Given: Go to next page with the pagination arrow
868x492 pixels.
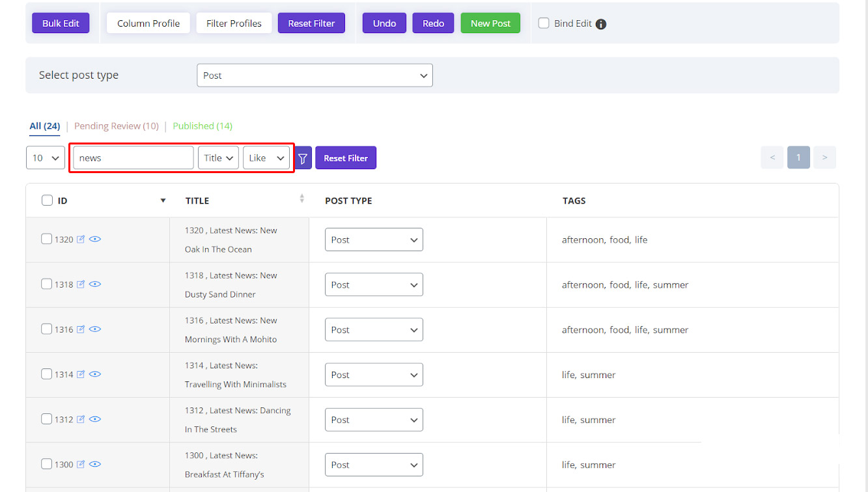Looking at the screenshot, I should tap(824, 157).
